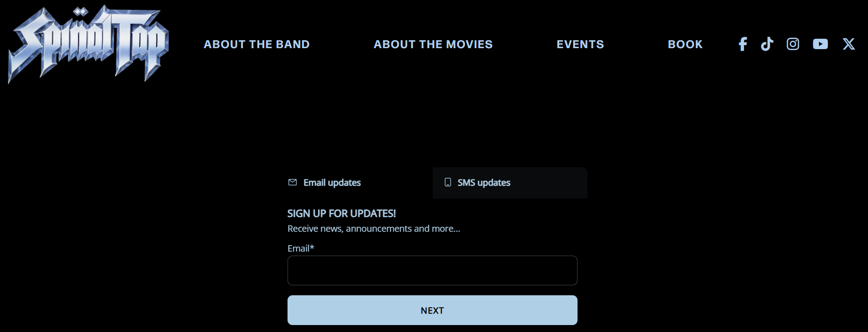The image size is (868, 332).
Task: Open the Instagram icon link
Action: pos(793,44)
